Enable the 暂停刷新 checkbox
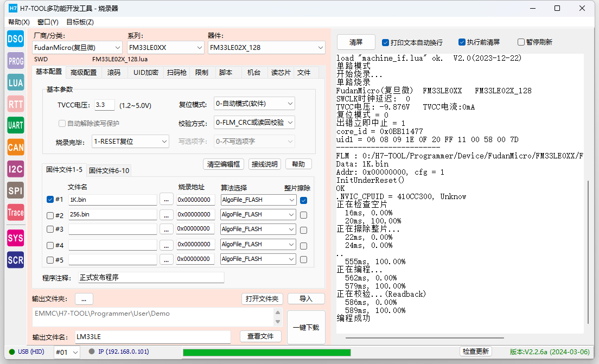Image resolution: width=599 pixels, height=364 pixels. [x=521, y=42]
